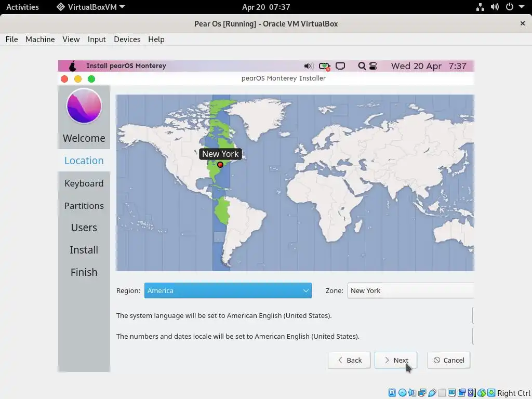Click the yellow minimize installer button
The image size is (532, 399).
point(78,79)
